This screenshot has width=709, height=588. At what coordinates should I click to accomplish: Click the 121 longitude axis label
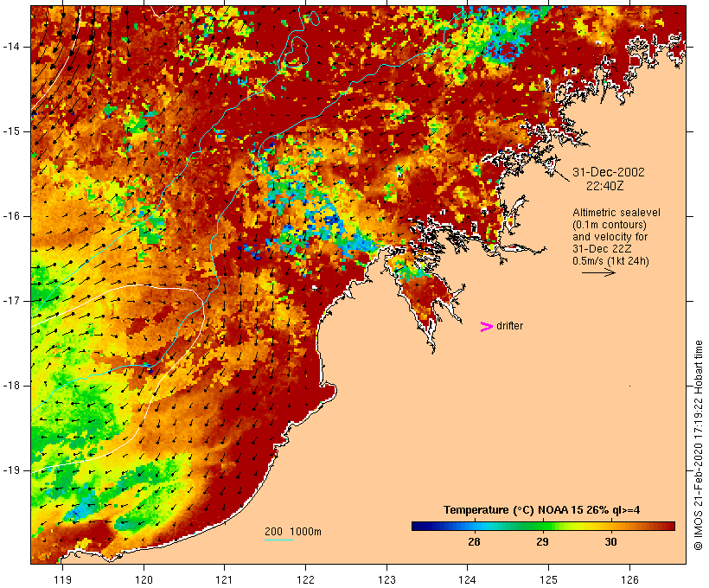click(225, 579)
